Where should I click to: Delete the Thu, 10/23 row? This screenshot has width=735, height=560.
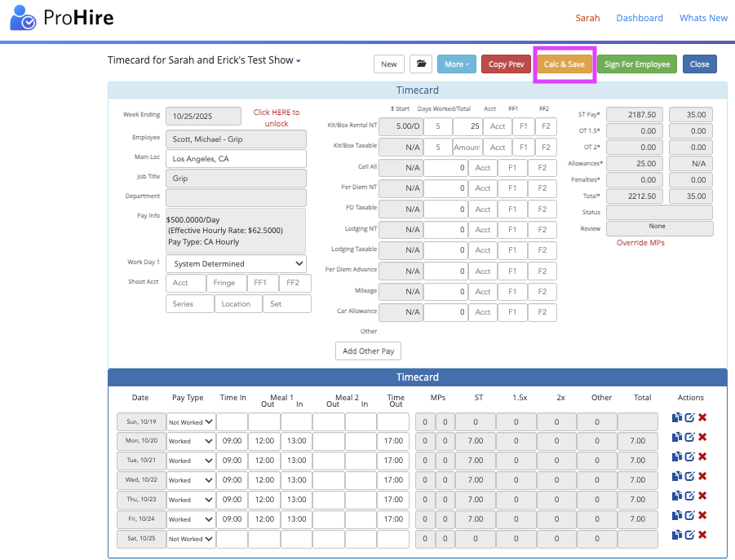point(702,496)
